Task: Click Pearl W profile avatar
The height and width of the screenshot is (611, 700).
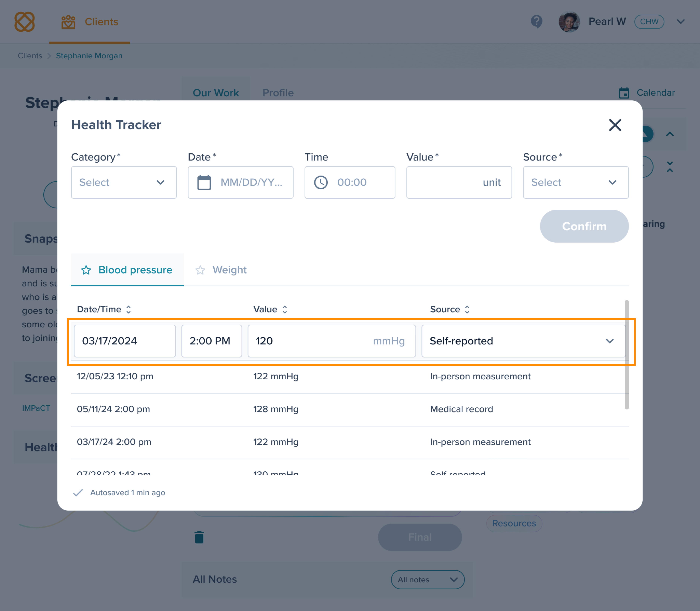Action: pyautogui.click(x=569, y=22)
